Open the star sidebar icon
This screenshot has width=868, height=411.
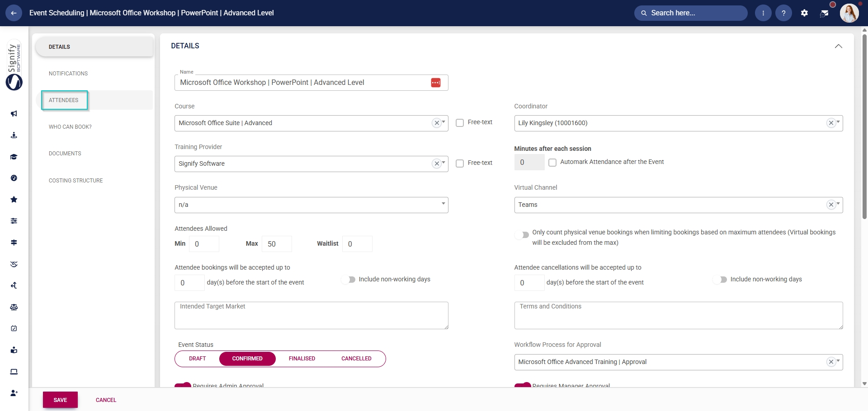point(14,200)
